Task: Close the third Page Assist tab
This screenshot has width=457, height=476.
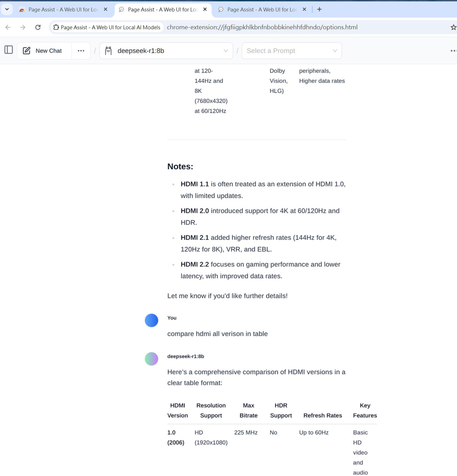Action: coord(304,10)
